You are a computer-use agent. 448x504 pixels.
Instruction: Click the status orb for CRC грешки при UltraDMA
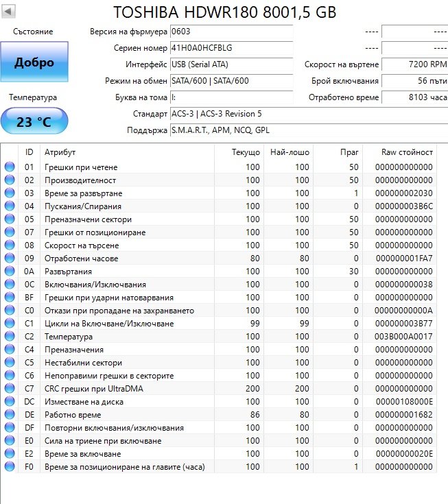10,389
